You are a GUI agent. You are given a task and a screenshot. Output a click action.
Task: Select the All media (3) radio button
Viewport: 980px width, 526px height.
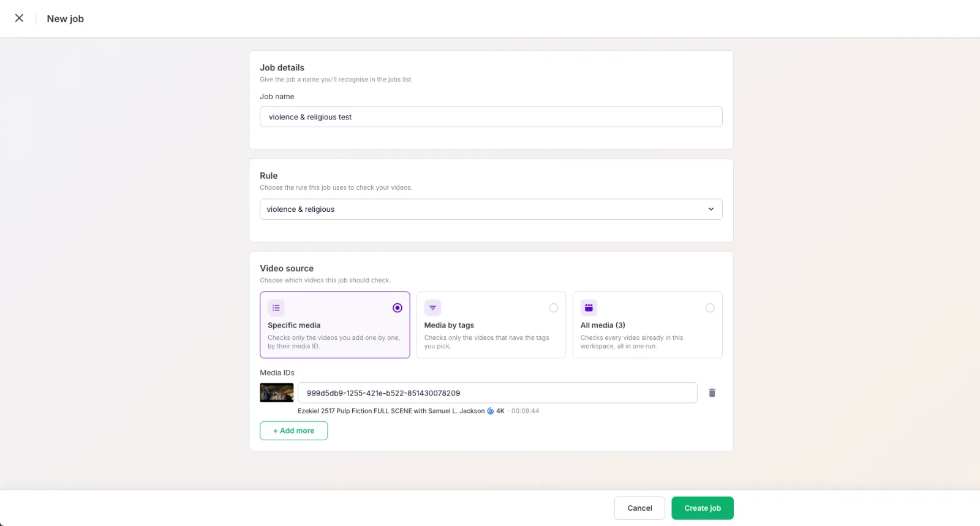(710, 308)
